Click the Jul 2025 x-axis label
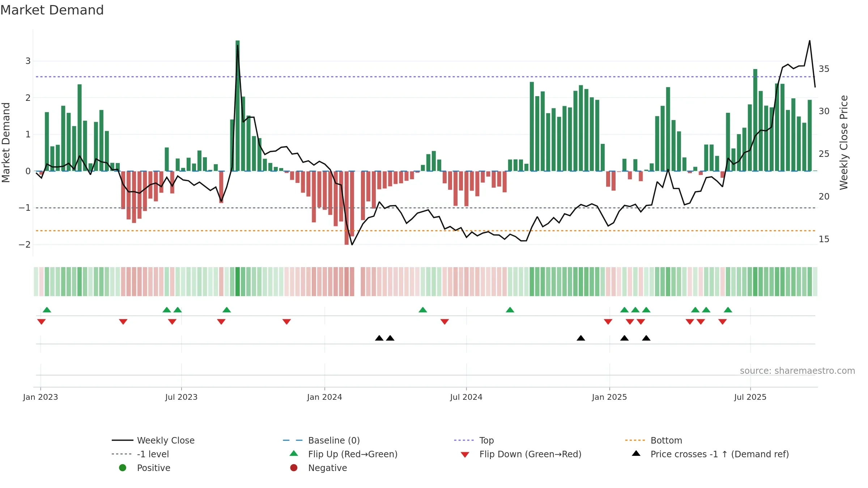 [750, 397]
